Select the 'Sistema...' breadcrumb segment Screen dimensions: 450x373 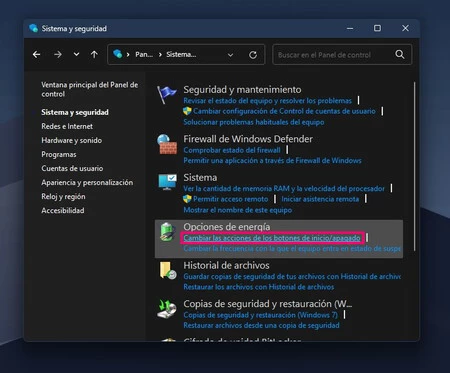tap(181, 54)
